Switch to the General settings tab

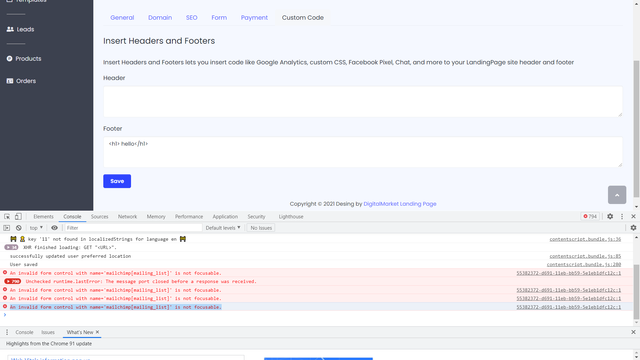[x=122, y=18]
